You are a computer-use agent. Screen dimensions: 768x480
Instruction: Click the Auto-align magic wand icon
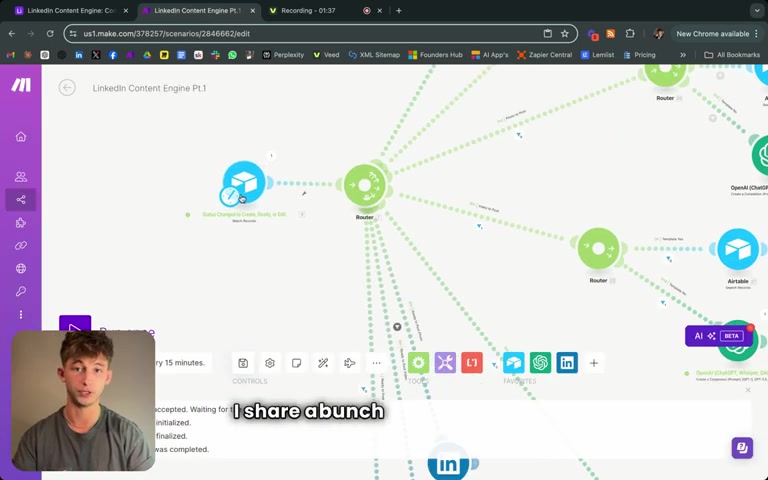(x=323, y=363)
